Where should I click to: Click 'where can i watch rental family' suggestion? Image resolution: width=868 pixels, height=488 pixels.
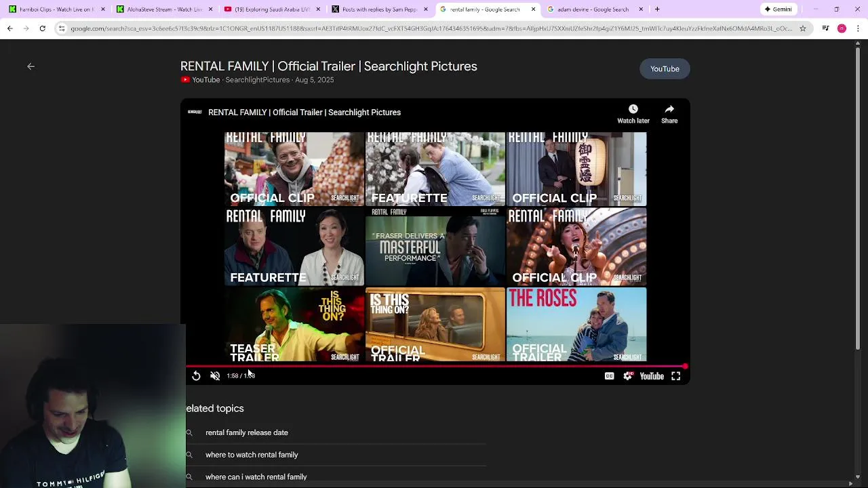(x=256, y=477)
